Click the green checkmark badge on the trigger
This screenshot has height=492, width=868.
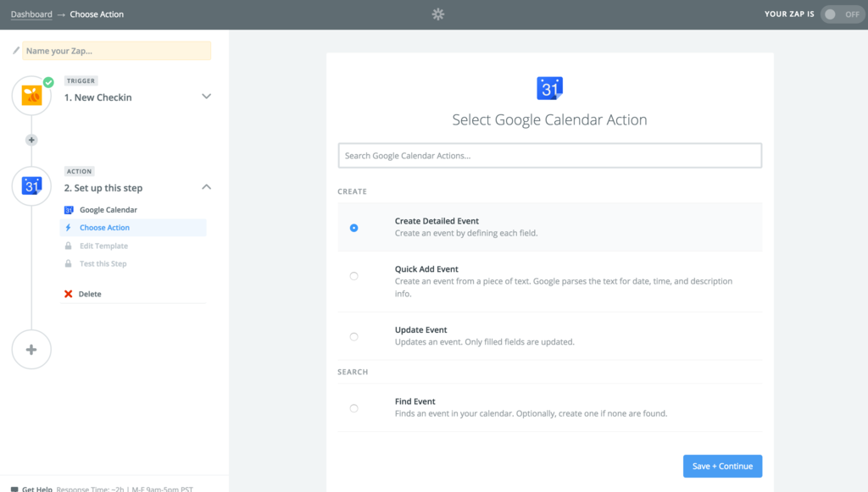[48, 82]
